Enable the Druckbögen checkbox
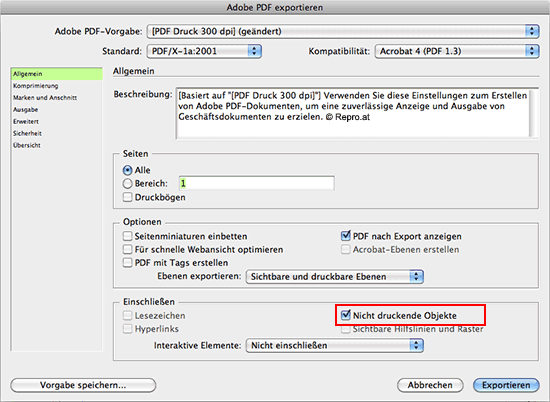This screenshot has height=402, width=550. pos(127,197)
